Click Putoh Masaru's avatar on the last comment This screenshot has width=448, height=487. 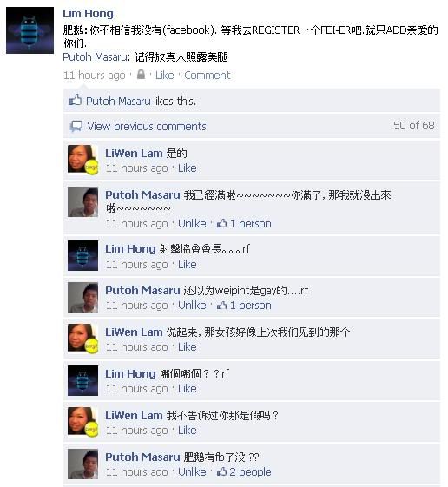[x=83, y=464]
